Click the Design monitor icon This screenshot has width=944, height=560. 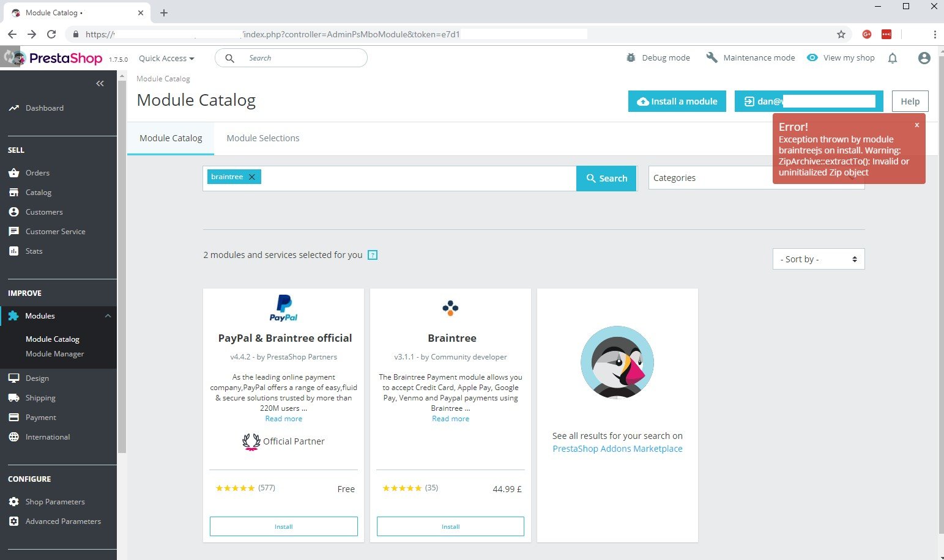coord(13,378)
